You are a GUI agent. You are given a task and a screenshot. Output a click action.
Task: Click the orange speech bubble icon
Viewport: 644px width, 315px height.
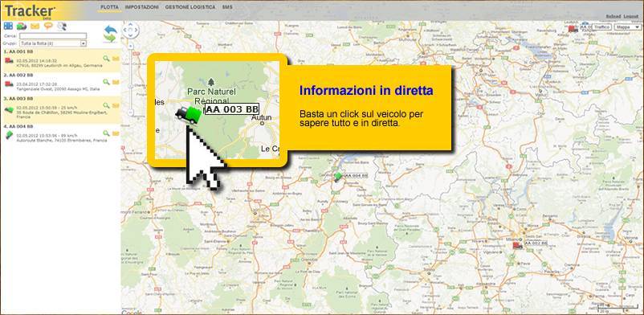pos(48,26)
